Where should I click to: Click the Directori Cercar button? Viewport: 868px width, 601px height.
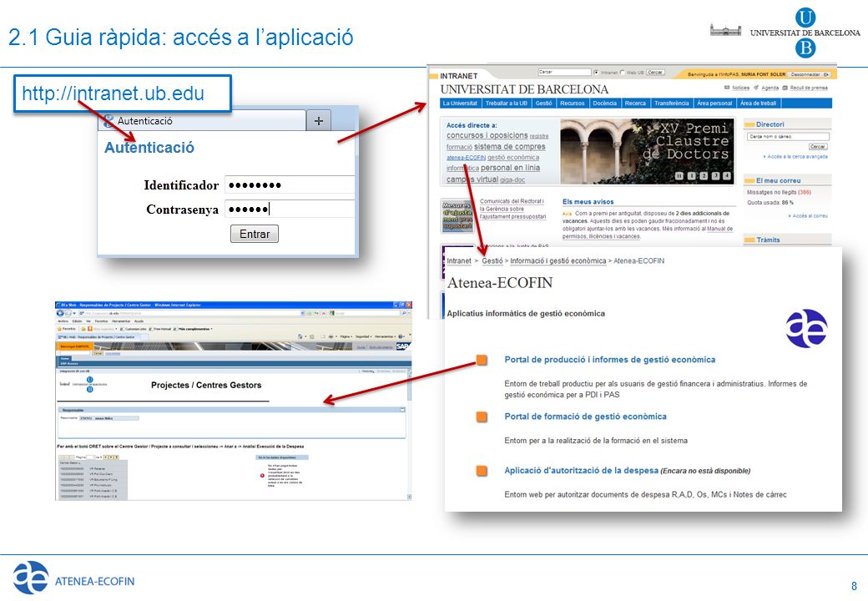pyautogui.click(x=818, y=147)
